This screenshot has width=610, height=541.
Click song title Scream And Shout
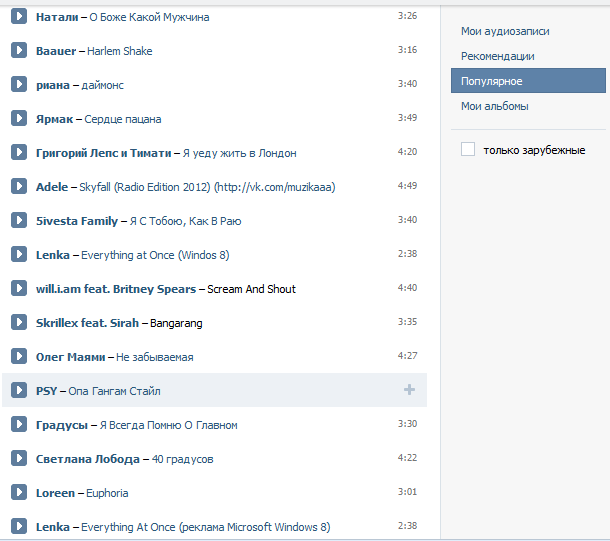251,289
